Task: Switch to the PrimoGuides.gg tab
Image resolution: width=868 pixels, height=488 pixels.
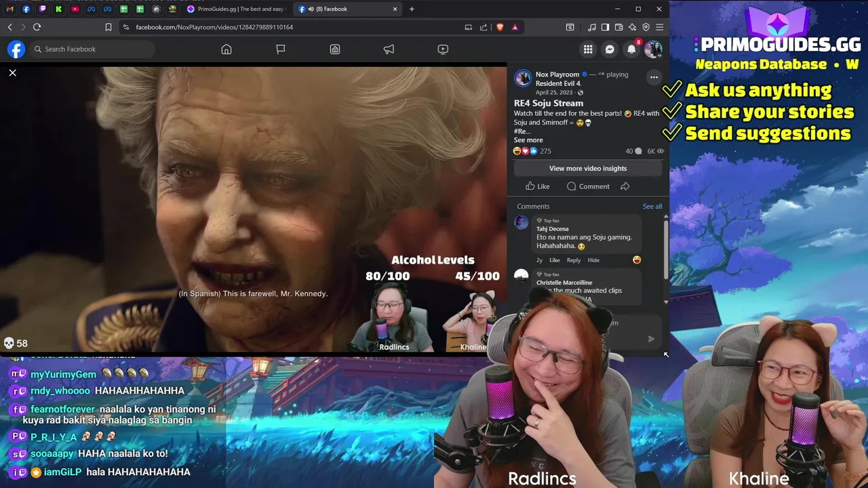Action: coord(235,9)
